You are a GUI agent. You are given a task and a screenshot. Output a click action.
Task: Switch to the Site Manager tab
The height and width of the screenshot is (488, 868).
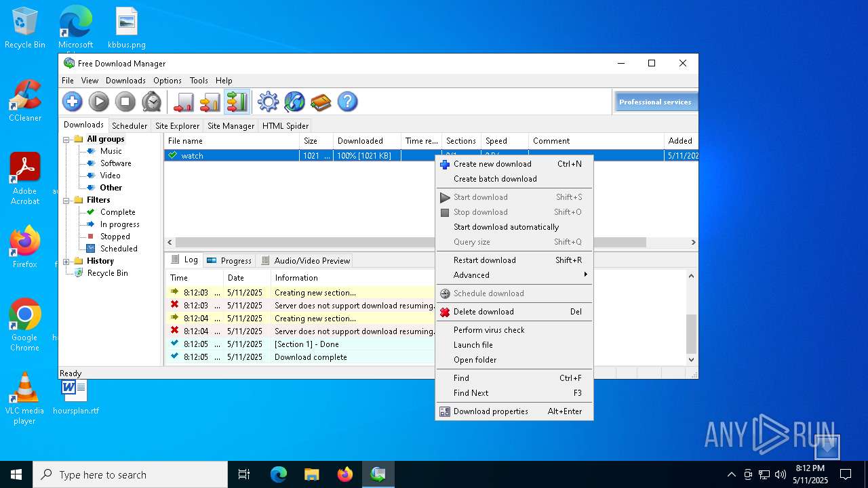pos(231,125)
